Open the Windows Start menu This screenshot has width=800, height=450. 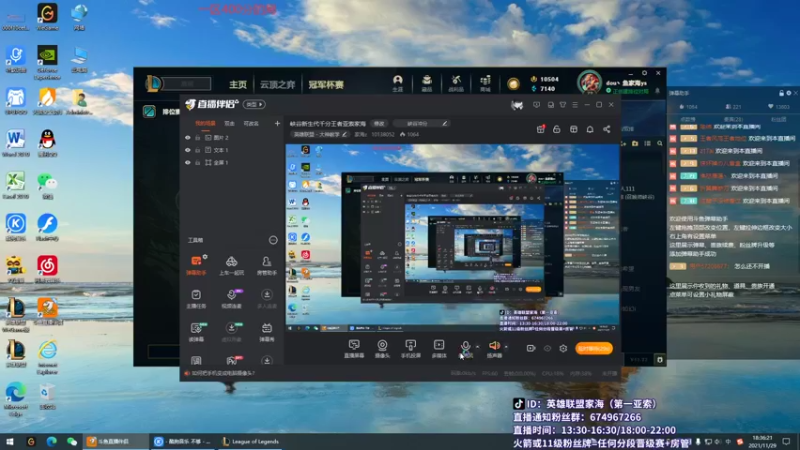(x=10, y=442)
